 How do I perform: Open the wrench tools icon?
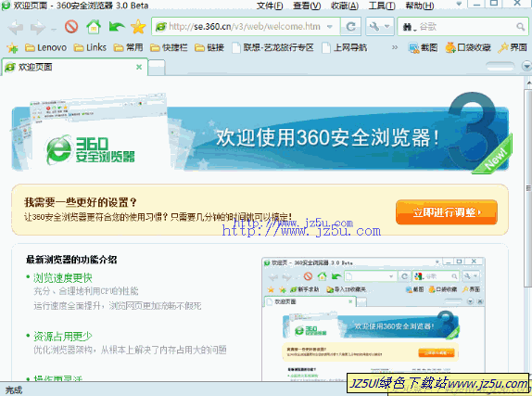pyautogui.click(x=374, y=27)
